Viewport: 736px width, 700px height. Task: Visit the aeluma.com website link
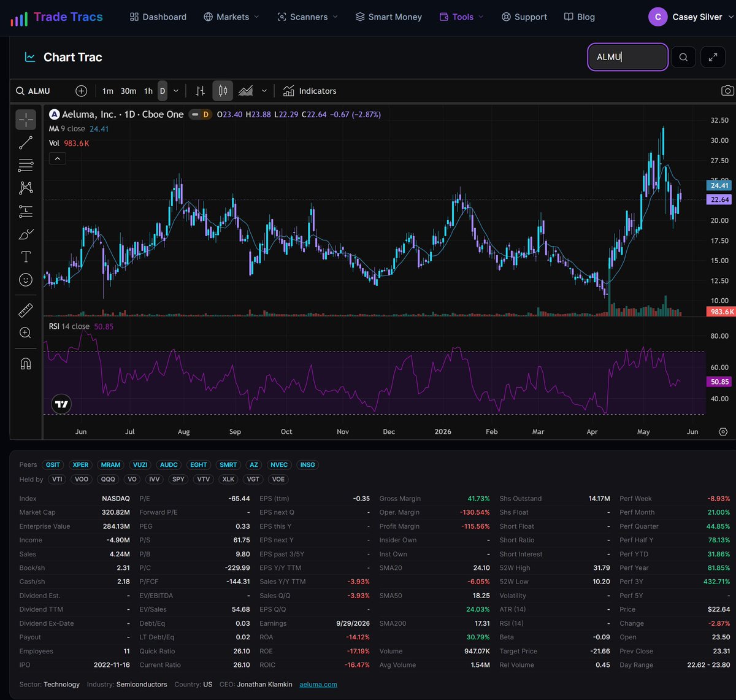(x=318, y=684)
